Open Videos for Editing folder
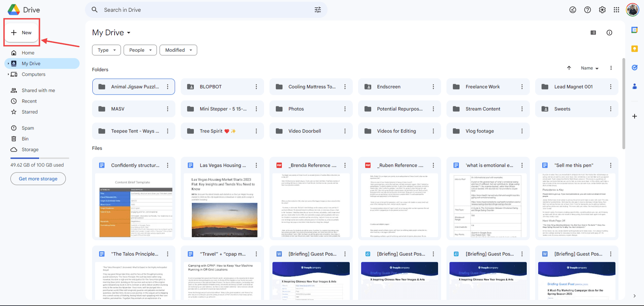The width and height of the screenshot is (644, 306). coord(399,131)
